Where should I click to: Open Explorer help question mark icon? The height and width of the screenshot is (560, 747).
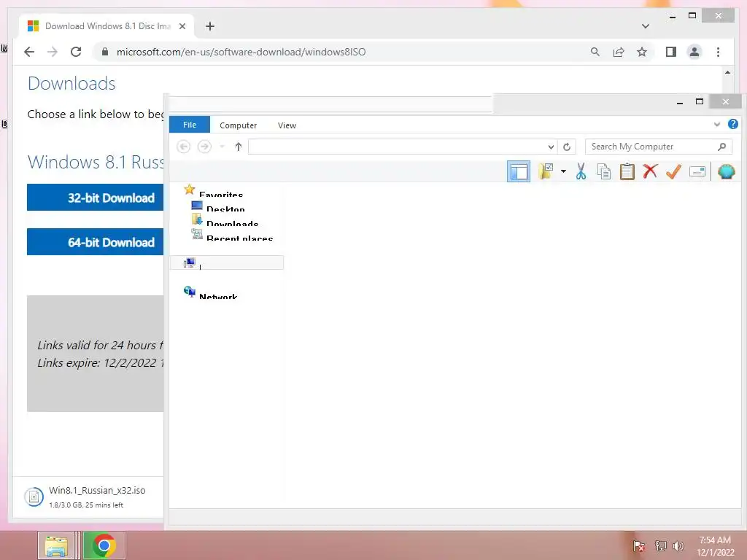[x=732, y=124]
